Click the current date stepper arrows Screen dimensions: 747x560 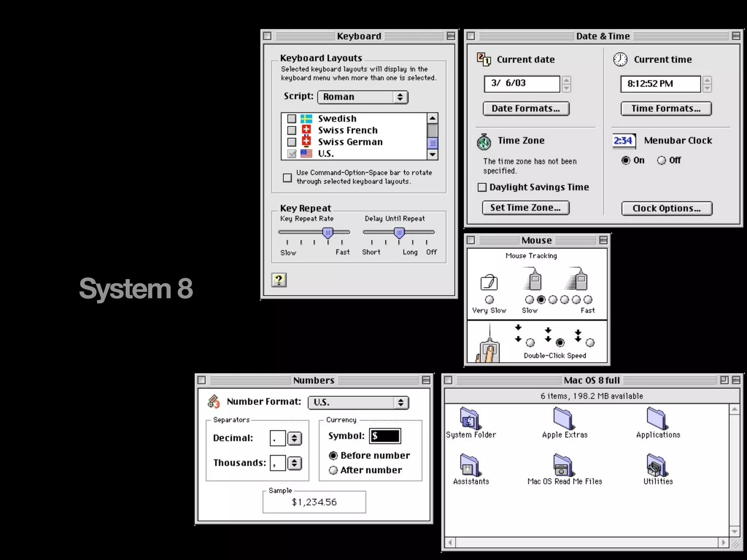tap(566, 84)
